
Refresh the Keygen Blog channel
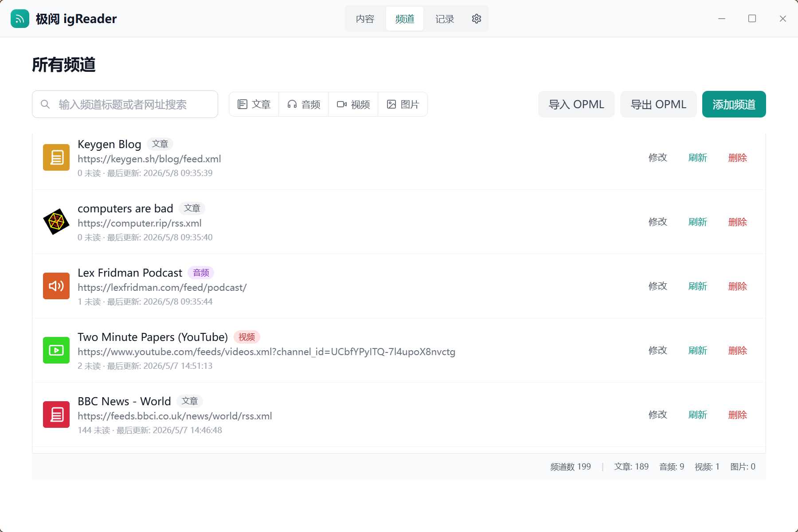(698, 157)
